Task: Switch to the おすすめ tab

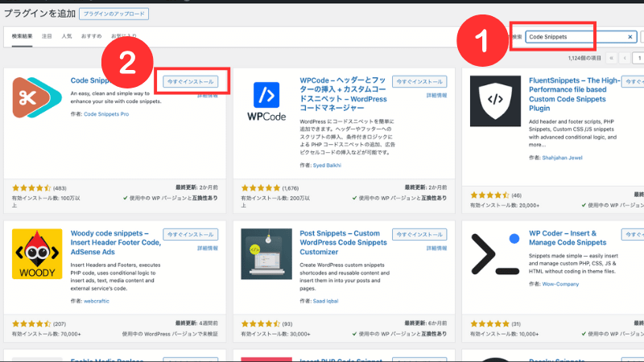Action: point(91,36)
